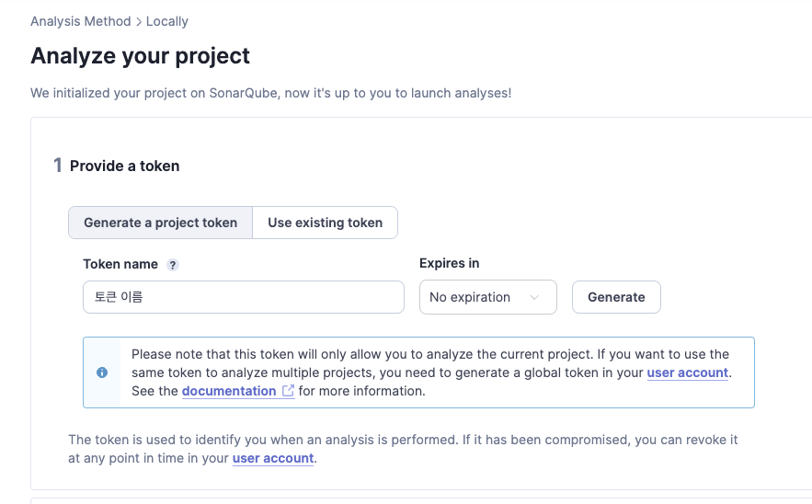Click the Provide a token step title
This screenshot has height=504, width=812.
[125, 166]
